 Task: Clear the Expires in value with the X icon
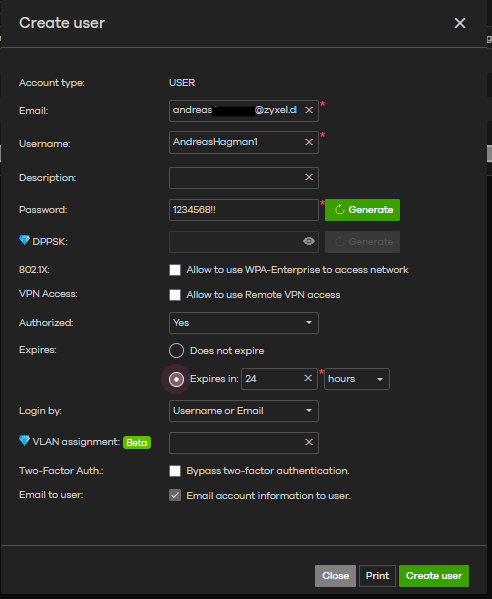coord(308,378)
